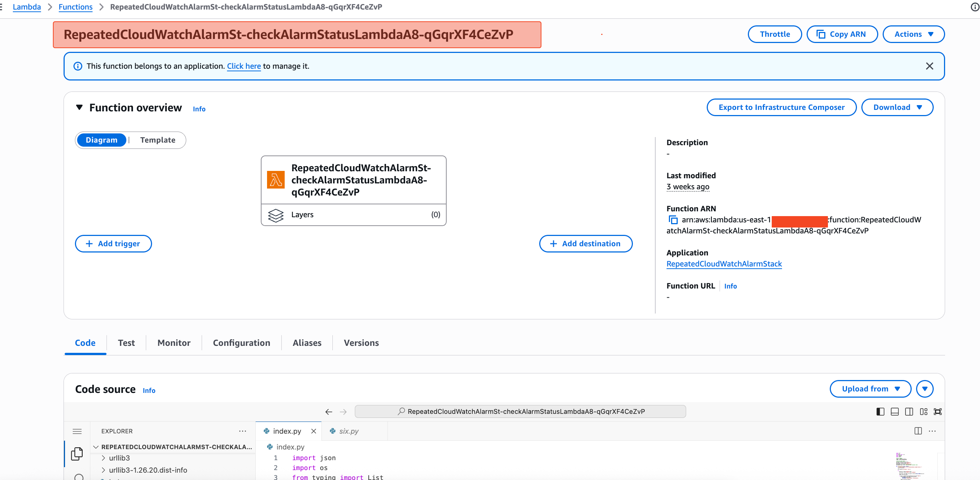Open the Download dropdown
Screen dimensions: 980x480
tap(897, 107)
